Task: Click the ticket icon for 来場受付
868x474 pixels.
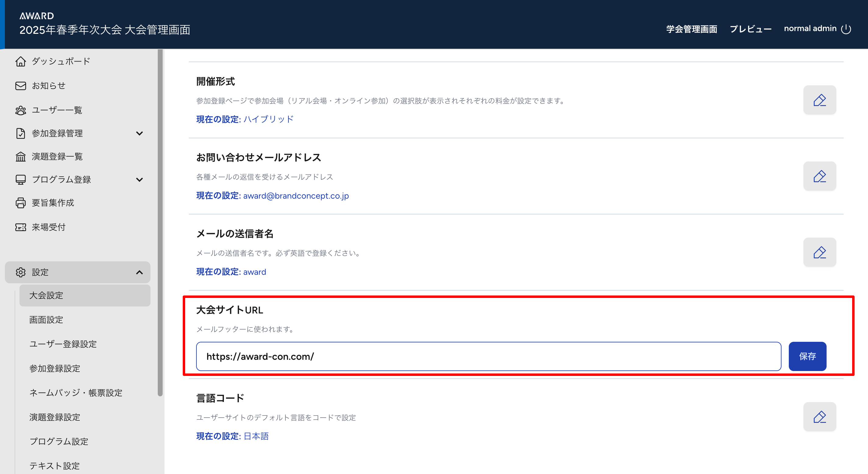Action: point(20,227)
